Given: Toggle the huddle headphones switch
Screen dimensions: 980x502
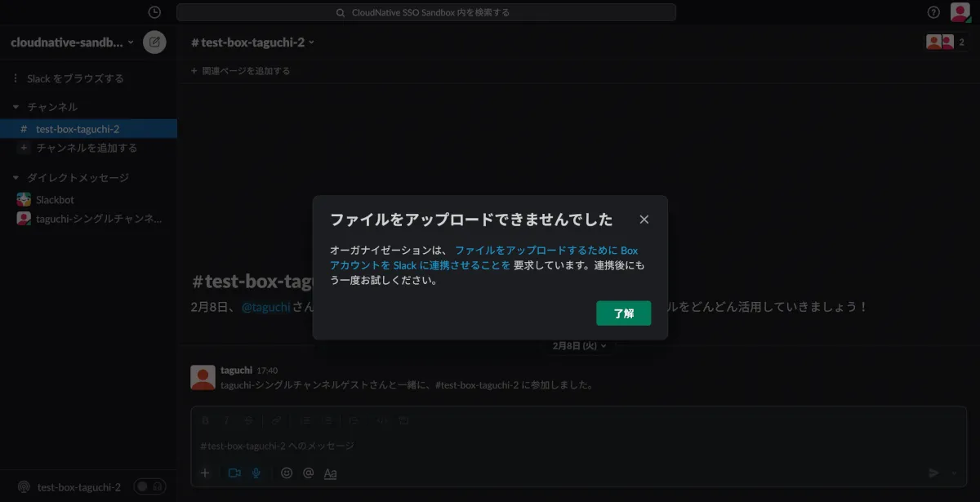Looking at the screenshot, I should point(149,486).
